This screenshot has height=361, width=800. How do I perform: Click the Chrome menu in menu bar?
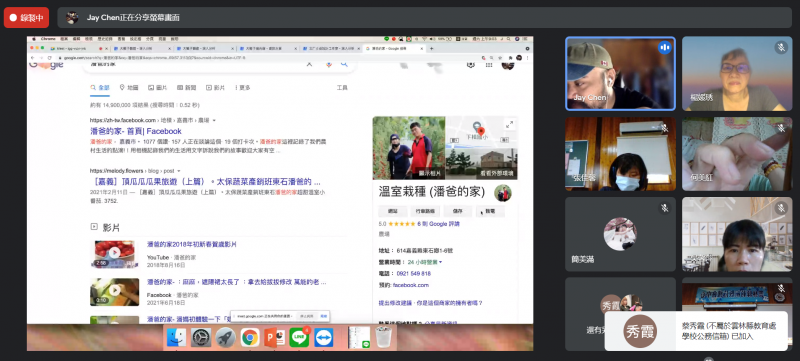pyautogui.click(x=48, y=39)
